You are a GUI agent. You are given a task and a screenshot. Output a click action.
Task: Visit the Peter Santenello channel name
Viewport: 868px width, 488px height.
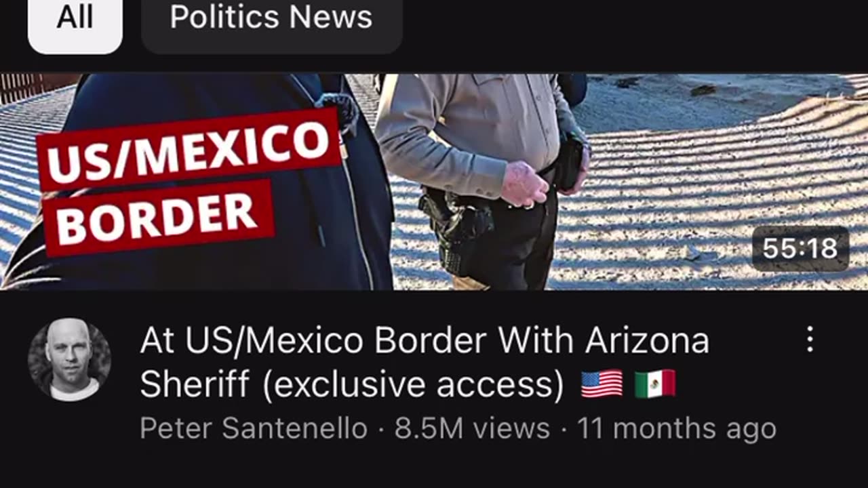coord(254,428)
